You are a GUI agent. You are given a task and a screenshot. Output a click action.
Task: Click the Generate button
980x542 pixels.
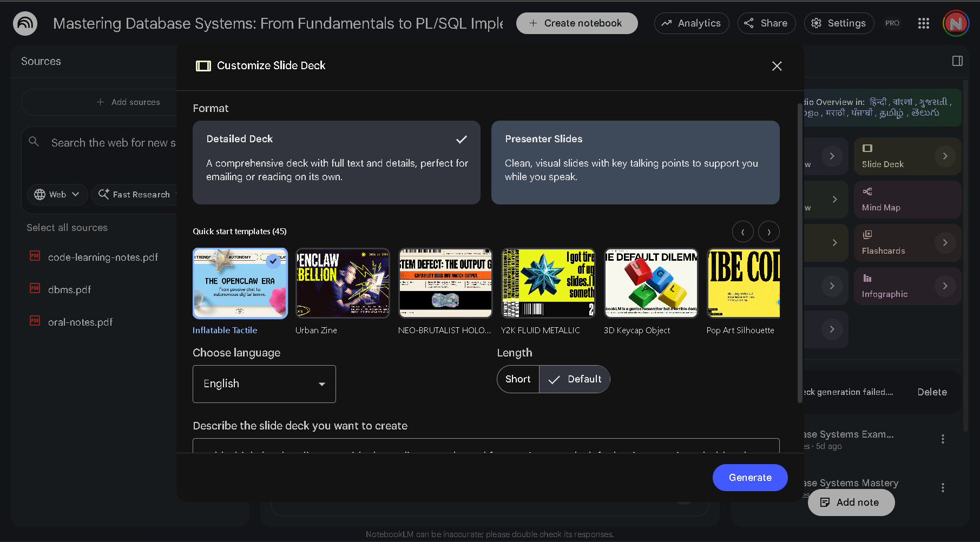(750, 478)
